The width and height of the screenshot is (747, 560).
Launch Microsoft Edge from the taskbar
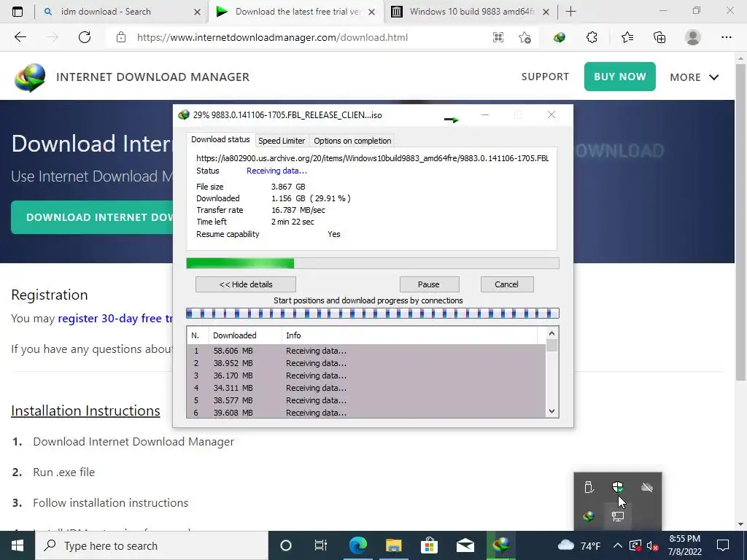pyautogui.click(x=357, y=545)
